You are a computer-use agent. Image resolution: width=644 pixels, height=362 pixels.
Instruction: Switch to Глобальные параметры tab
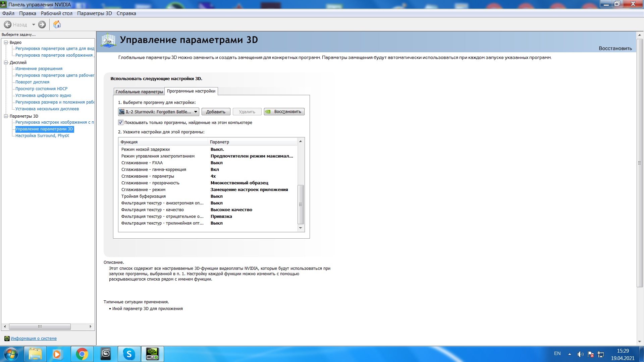click(139, 92)
